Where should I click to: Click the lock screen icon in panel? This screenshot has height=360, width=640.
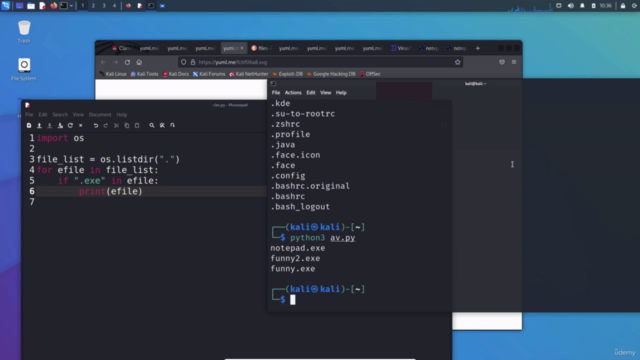pos(623,6)
